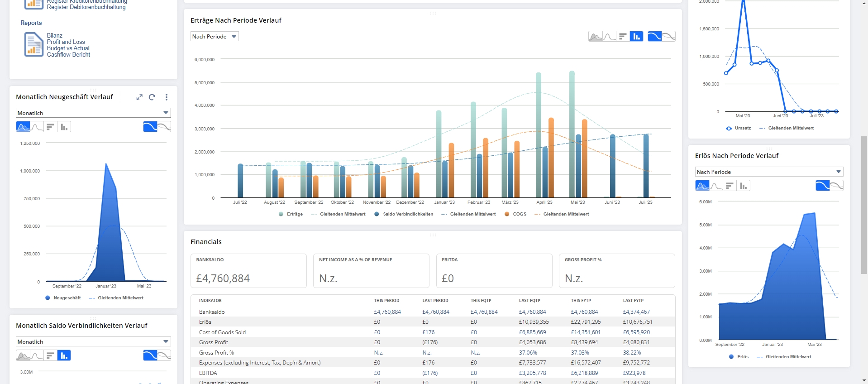Viewport: 868px width, 384px height.
Task: Switch Erträge Nach Periode chart to area view
Action: (x=595, y=37)
